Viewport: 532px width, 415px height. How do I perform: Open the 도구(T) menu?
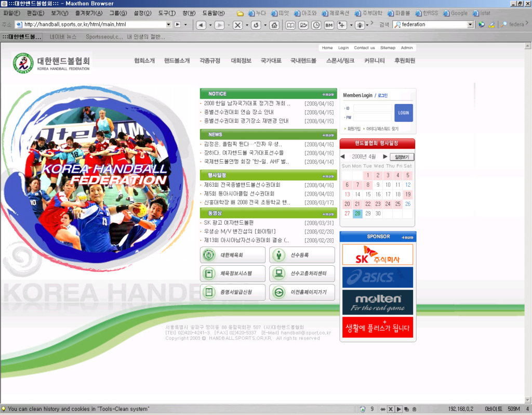[167, 13]
